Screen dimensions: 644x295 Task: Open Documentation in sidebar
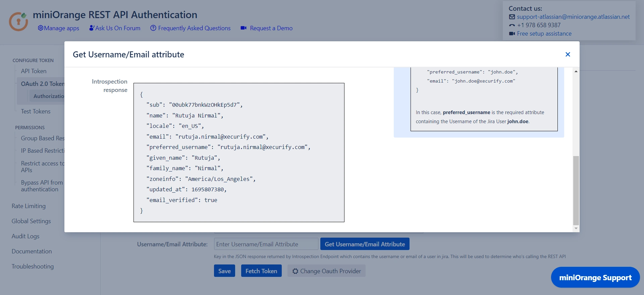point(32,251)
